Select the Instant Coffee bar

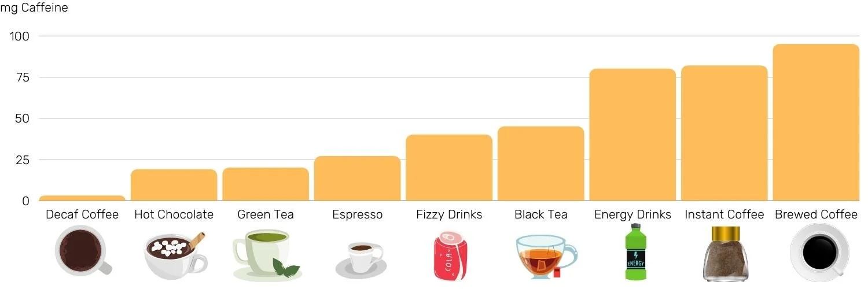point(724,133)
